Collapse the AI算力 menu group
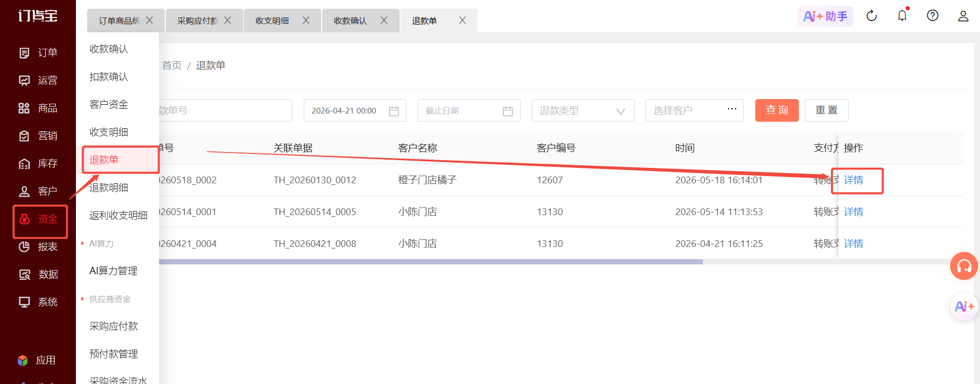This screenshot has height=384, width=980. pos(101,243)
